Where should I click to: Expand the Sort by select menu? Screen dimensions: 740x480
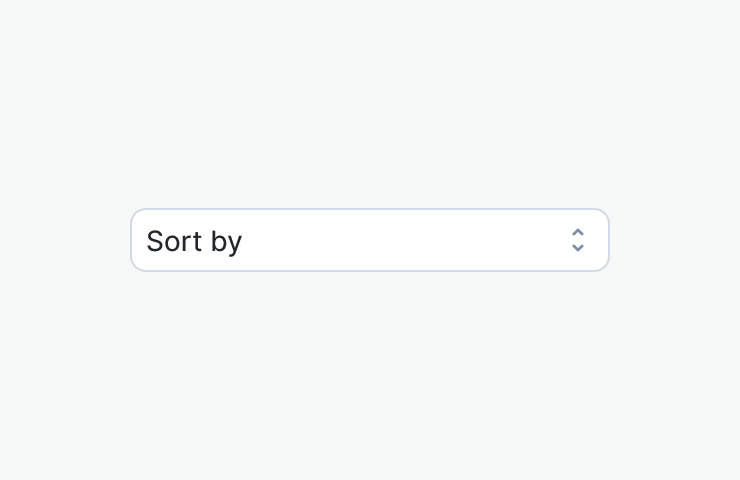369,240
